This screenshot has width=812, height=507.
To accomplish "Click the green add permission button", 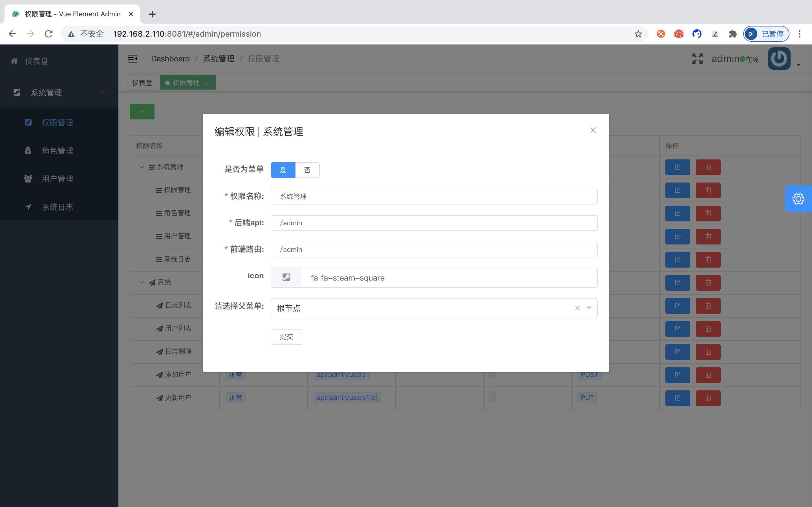I will (142, 111).
